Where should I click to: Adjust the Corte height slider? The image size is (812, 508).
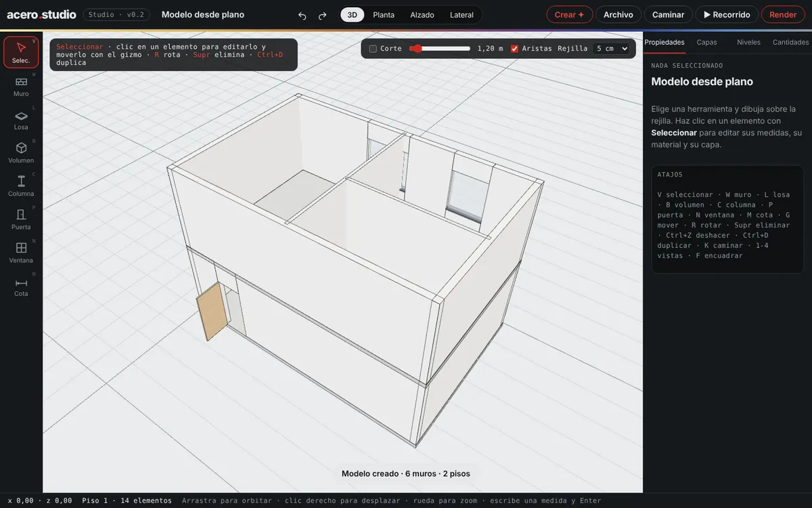click(440, 49)
